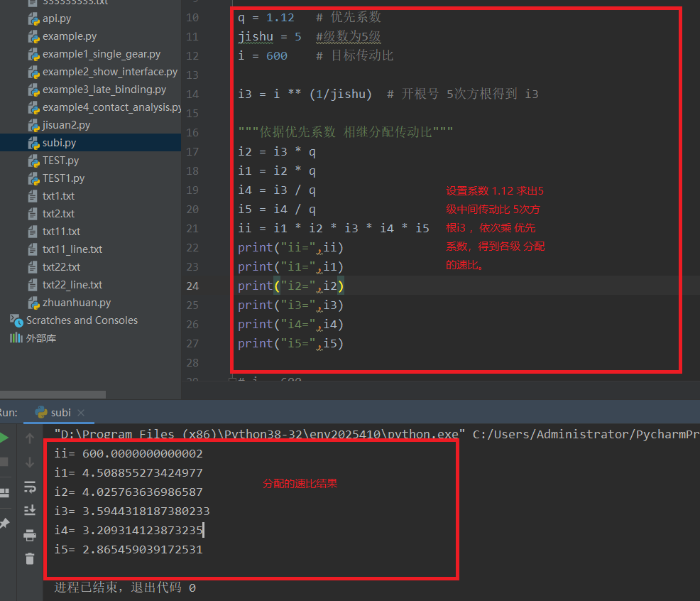Select the subi tab in Run panel

[60, 412]
